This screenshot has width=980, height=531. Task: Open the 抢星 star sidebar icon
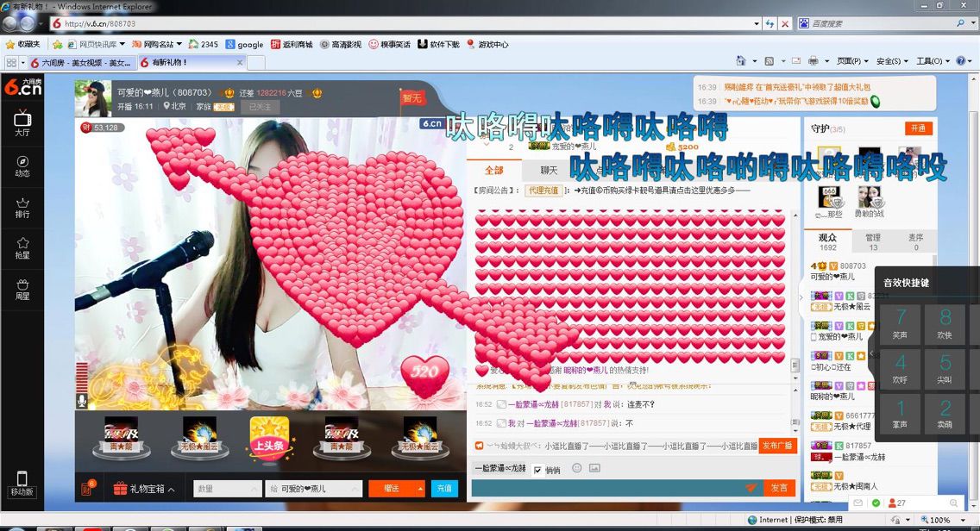tap(22, 248)
